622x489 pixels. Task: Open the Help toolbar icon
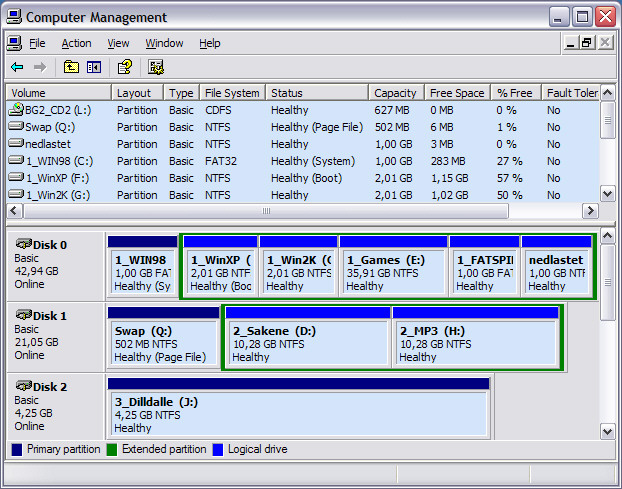[125, 67]
